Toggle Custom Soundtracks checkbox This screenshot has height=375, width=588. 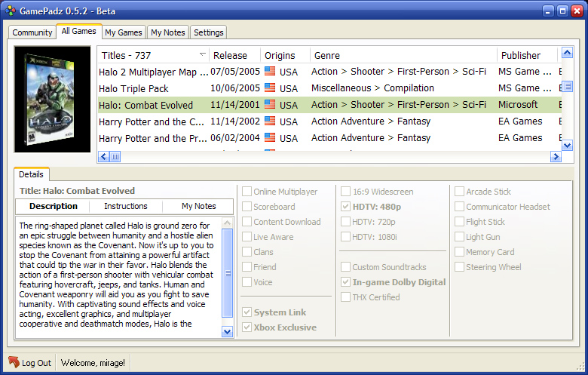346,267
